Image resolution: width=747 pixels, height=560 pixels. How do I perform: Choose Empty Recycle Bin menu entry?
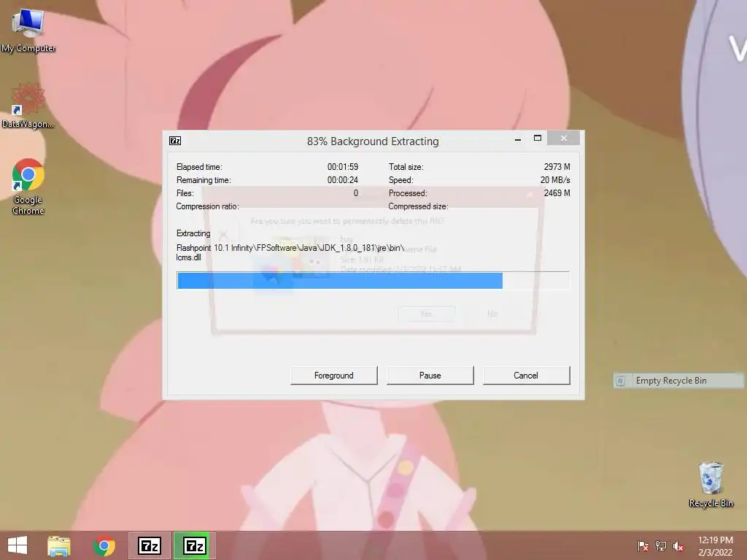(678, 381)
